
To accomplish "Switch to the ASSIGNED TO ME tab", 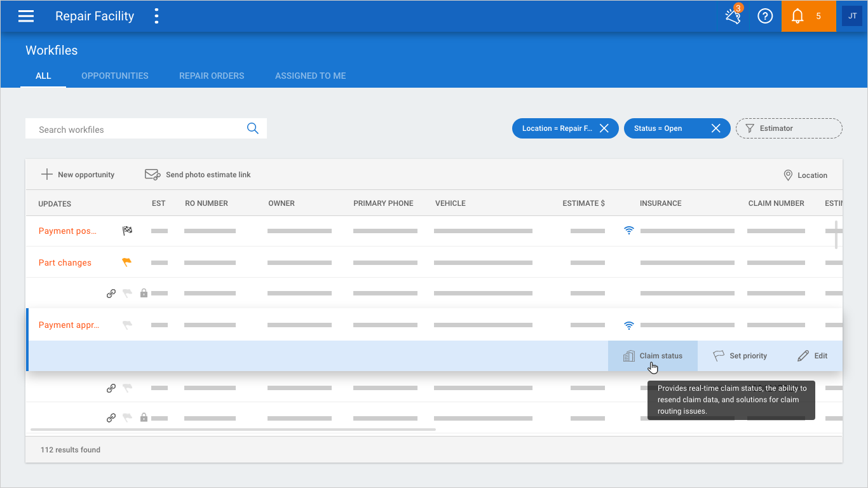I will [311, 76].
